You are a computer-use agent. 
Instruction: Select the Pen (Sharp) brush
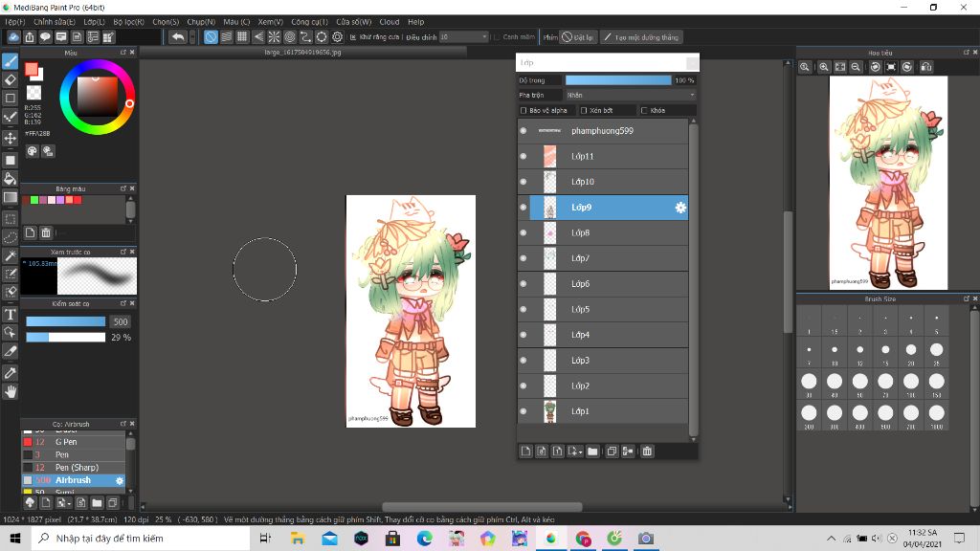(x=74, y=467)
